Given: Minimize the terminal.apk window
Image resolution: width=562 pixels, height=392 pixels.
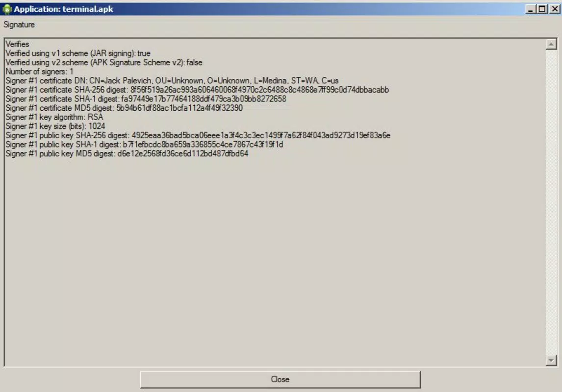Looking at the screenshot, I should 531,9.
